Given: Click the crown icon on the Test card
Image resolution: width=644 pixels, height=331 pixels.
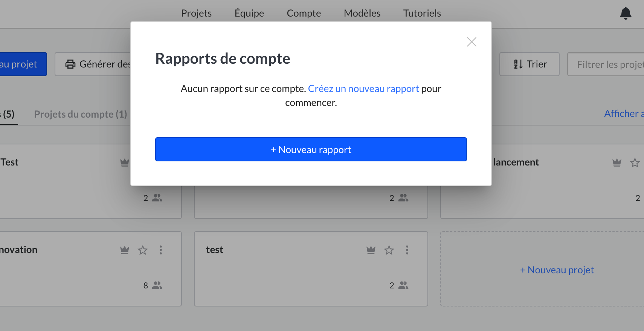Looking at the screenshot, I should (x=125, y=162).
